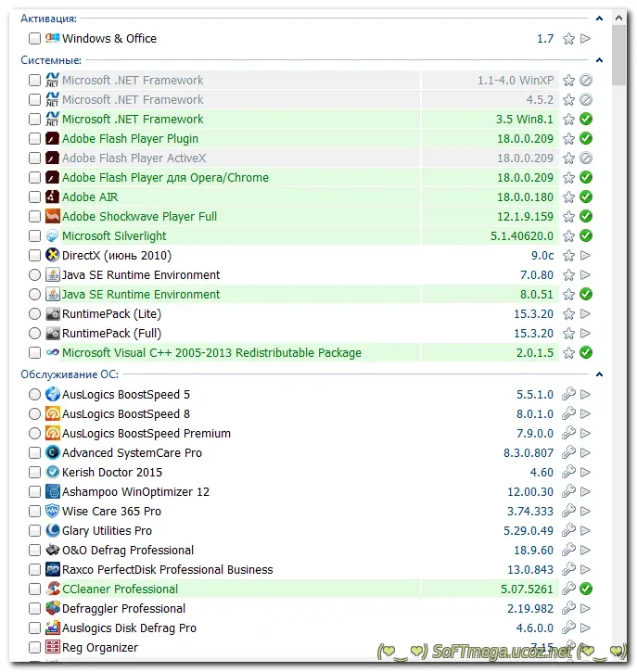Select Java SE Runtime Environment 7.0.80 radio button
Viewport: 637px width, 672px height.
(x=35, y=275)
